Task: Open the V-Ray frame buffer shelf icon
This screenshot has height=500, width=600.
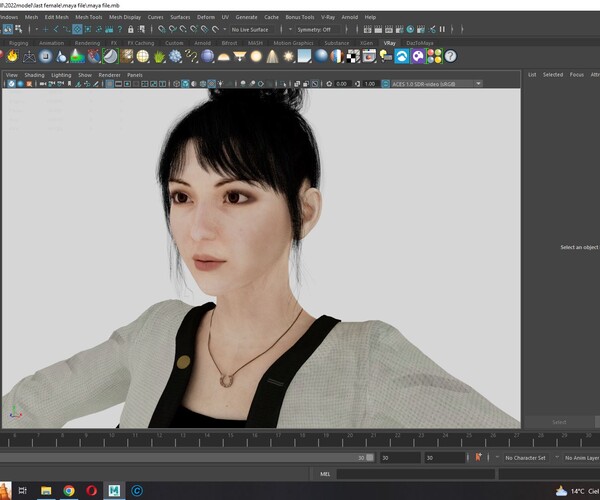Action: pos(369,56)
